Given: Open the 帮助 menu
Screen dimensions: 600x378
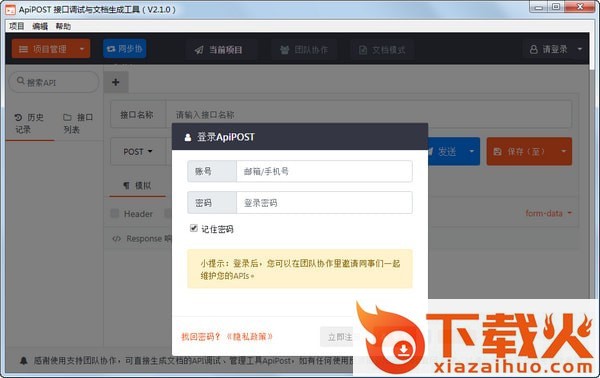Looking at the screenshot, I should click(63, 26).
